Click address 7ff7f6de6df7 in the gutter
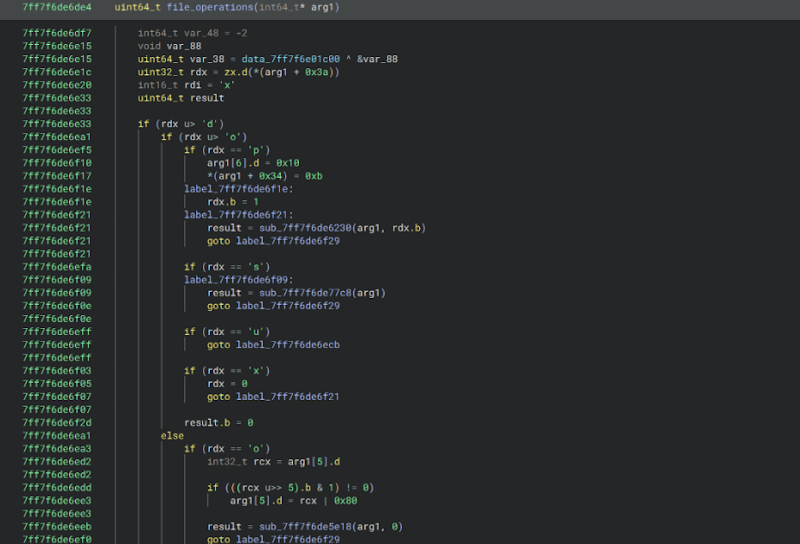 tap(57, 33)
